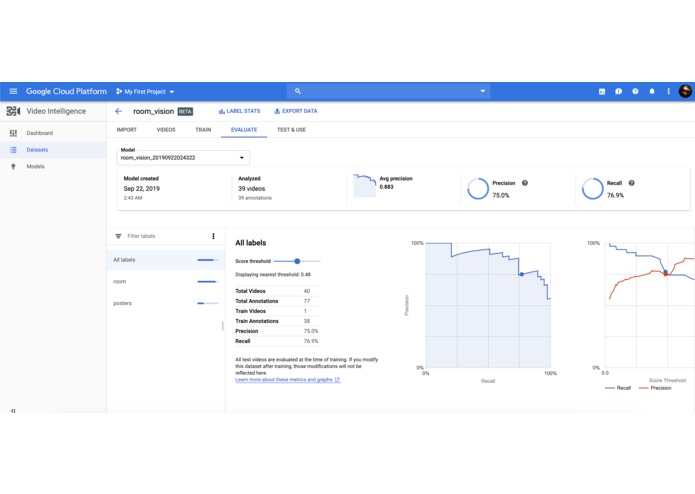This screenshot has width=695, height=494.
Task: Click the Displaying nearest threshold text
Action: tap(273, 275)
